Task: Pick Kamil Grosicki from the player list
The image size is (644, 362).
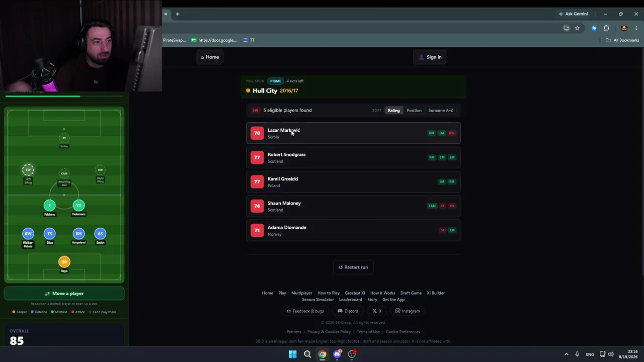Action: point(353,182)
